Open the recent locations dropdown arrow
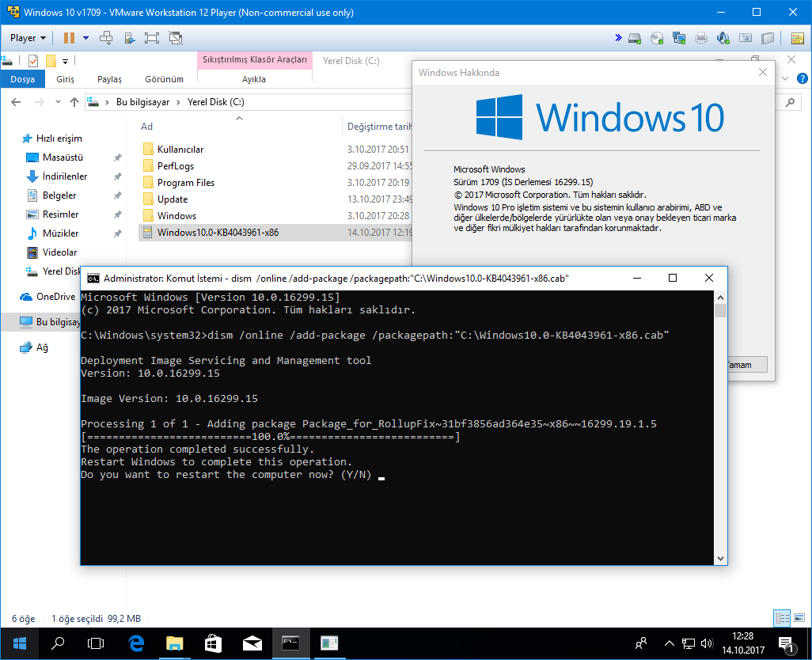 point(58,102)
